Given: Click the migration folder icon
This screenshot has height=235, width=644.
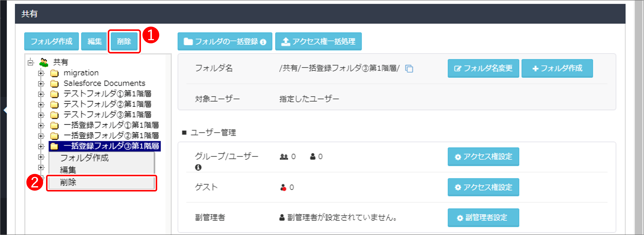Looking at the screenshot, I should pos(54,73).
